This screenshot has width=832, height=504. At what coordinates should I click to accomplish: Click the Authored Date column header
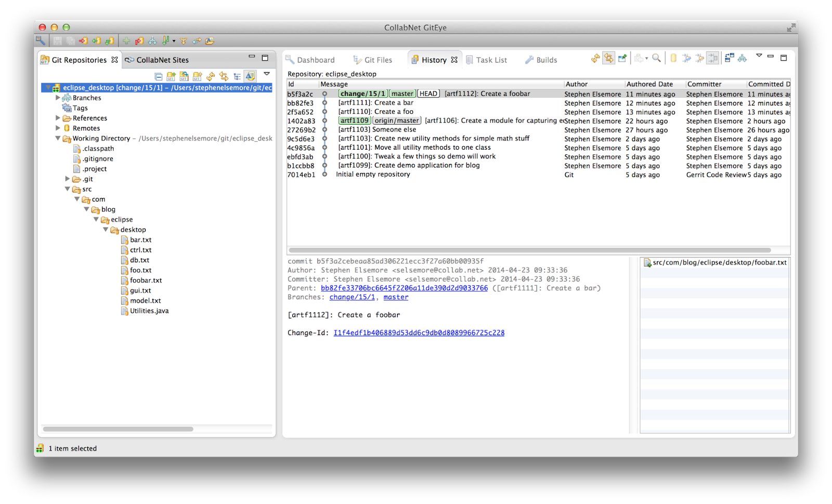pyautogui.click(x=655, y=84)
